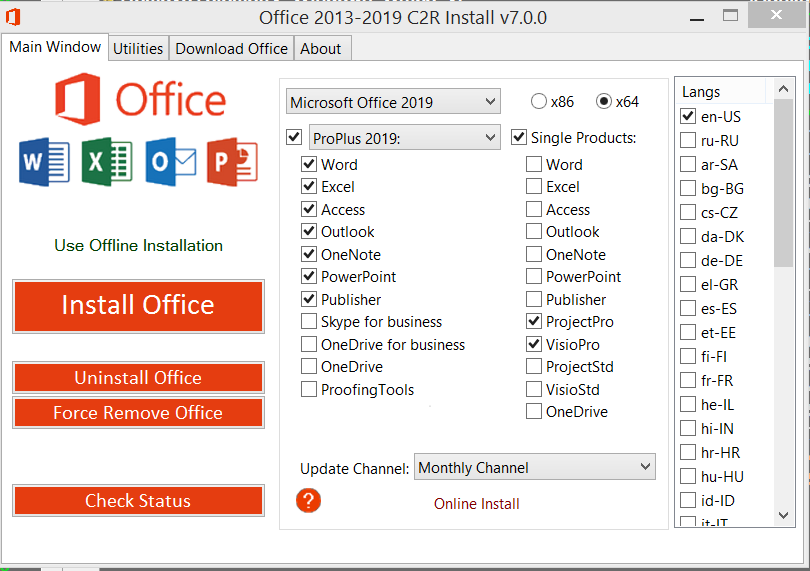The height and width of the screenshot is (571, 810).
Task: Uncheck the en-US language
Action: pyautogui.click(x=688, y=116)
